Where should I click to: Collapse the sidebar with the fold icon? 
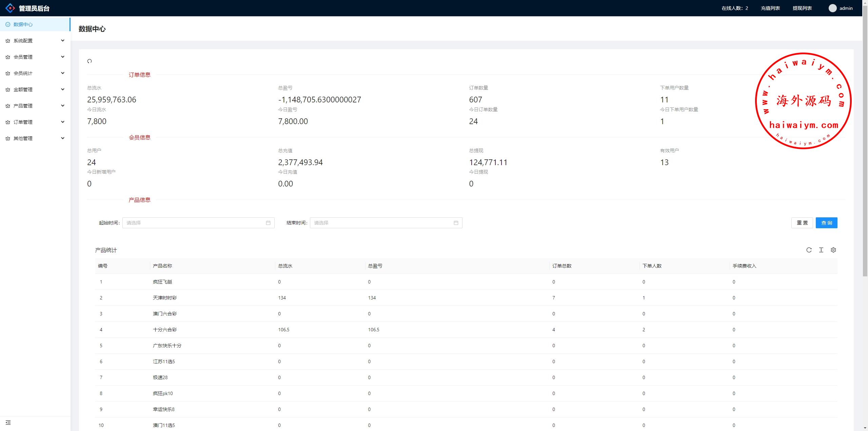8,423
